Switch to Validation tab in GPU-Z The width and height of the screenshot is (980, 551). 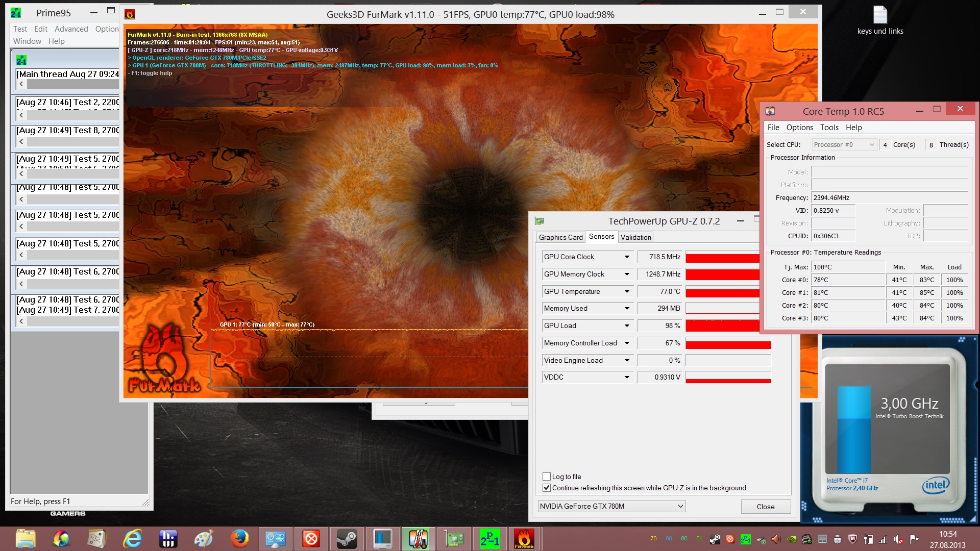pos(635,237)
